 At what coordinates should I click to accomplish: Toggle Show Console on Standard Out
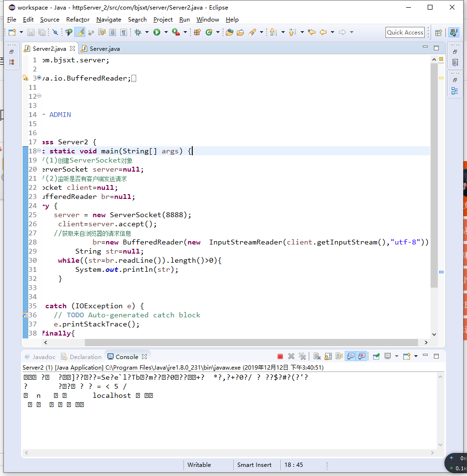click(350, 356)
